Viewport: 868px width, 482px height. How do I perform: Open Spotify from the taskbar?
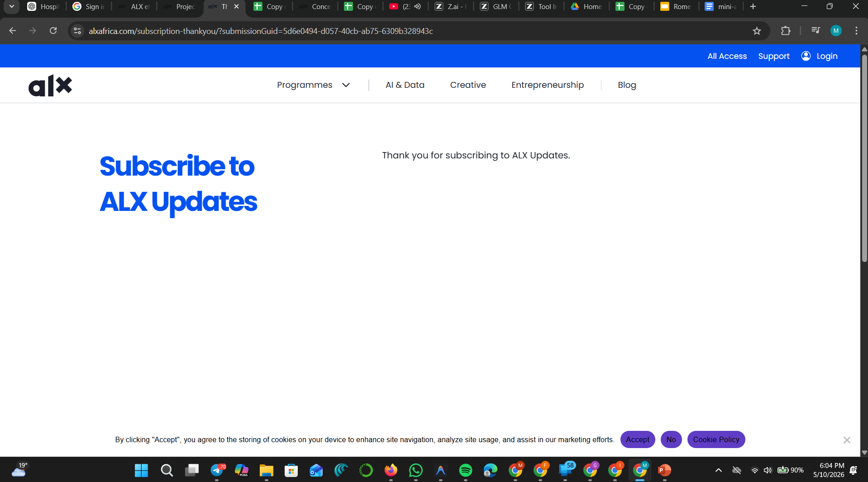(466, 470)
